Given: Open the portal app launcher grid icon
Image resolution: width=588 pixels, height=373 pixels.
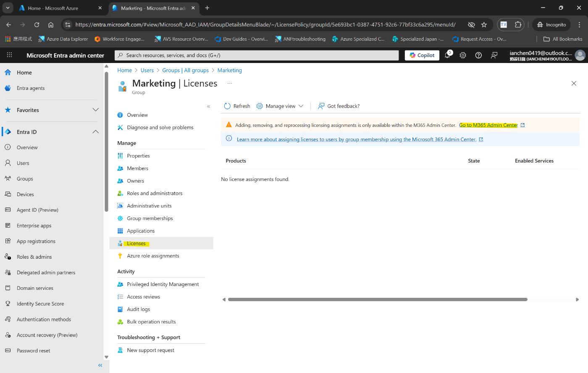Looking at the screenshot, I should [x=9, y=55].
